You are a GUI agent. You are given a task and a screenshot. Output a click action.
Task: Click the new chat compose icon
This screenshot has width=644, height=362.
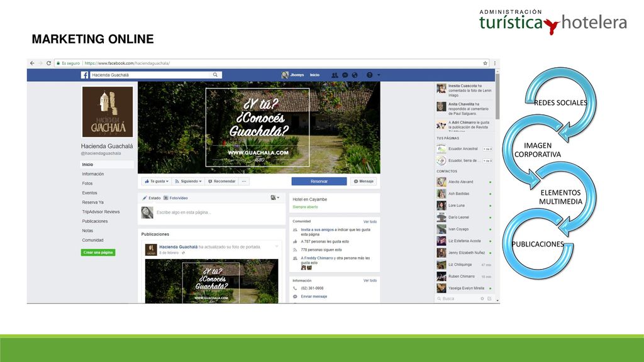(x=489, y=299)
